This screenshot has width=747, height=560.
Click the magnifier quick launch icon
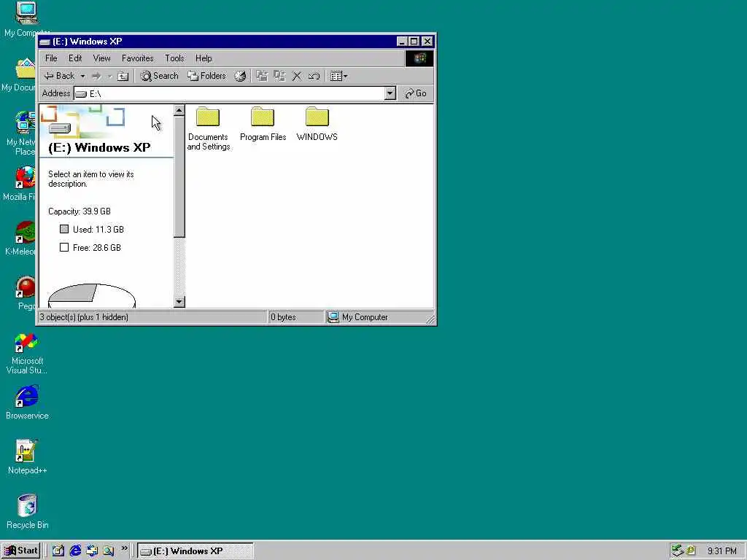[x=109, y=551]
